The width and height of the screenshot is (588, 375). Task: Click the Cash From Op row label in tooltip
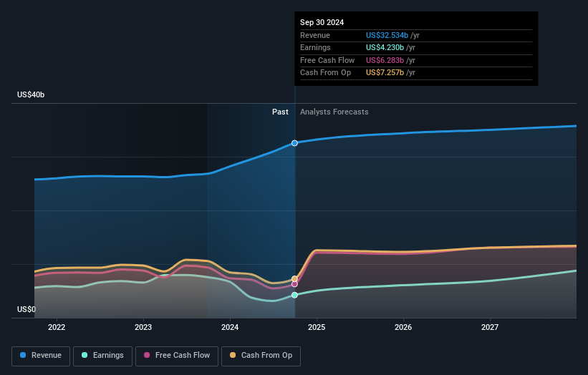click(325, 73)
